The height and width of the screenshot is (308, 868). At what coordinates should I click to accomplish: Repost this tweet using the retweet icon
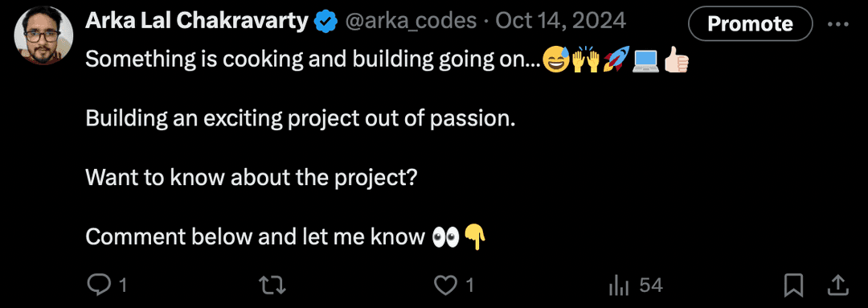coord(272,285)
